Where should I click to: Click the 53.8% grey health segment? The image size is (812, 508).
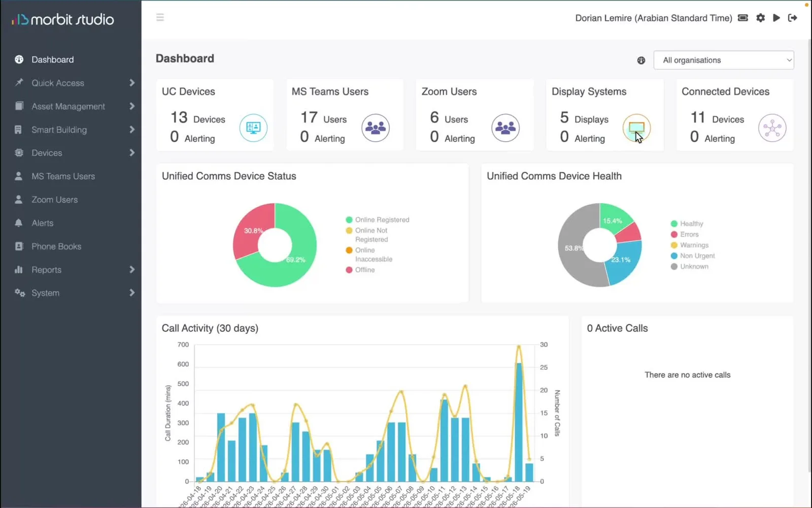tap(573, 248)
